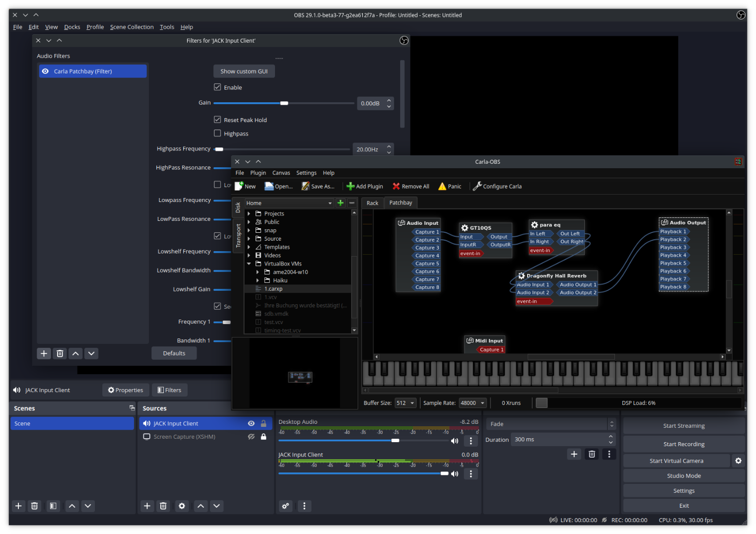The height and width of the screenshot is (534, 756).
Task: Expand the Haiku folder
Action: pos(258,280)
